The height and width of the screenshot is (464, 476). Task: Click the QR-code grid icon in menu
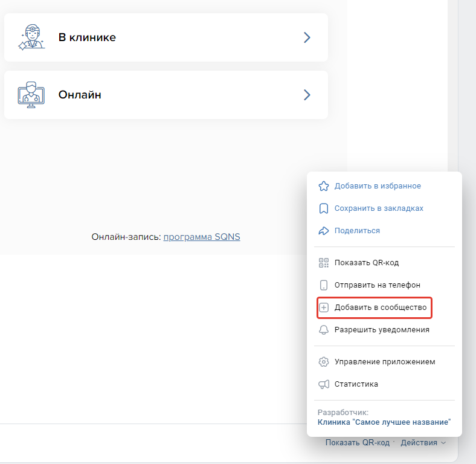(x=324, y=263)
